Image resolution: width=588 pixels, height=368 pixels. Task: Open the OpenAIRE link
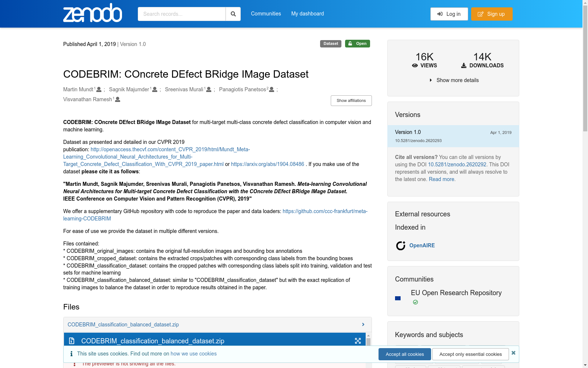pyautogui.click(x=422, y=245)
